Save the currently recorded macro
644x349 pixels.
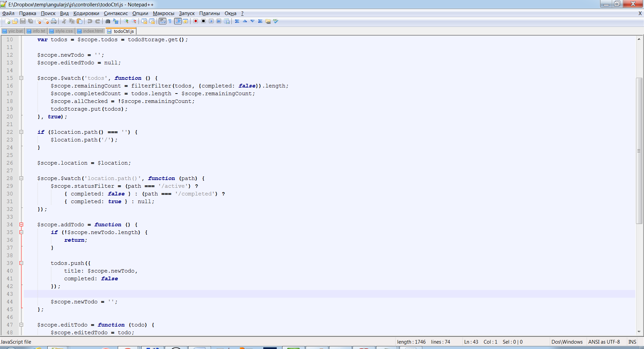[227, 21]
